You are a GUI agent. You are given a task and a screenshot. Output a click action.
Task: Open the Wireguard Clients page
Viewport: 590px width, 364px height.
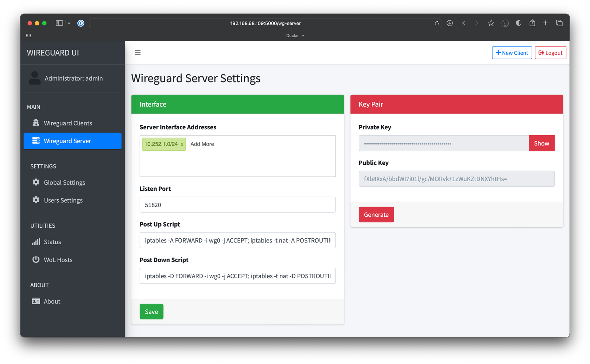pyautogui.click(x=68, y=123)
